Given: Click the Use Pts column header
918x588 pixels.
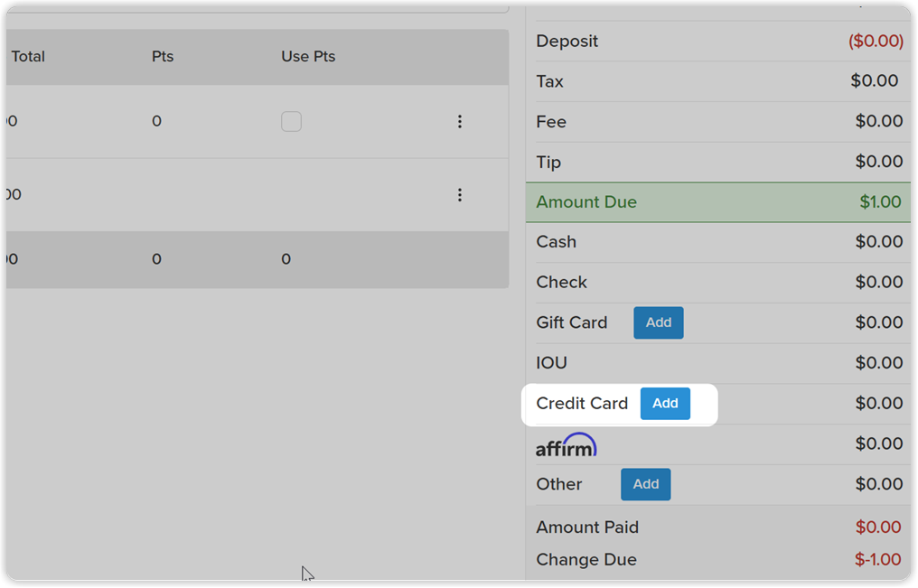Looking at the screenshot, I should pyautogui.click(x=308, y=56).
